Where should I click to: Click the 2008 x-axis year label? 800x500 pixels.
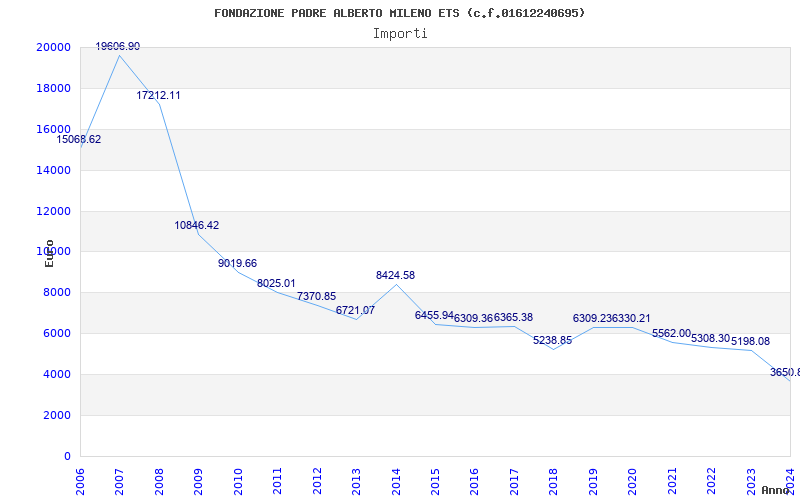(159, 481)
